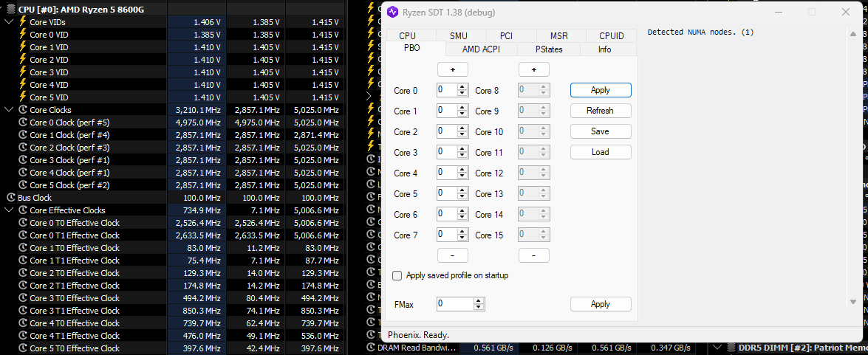The width and height of the screenshot is (868, 355).
Task: Click the clock icon beside Core 0 T1 Effective Clock
Action: click(23, 235)
